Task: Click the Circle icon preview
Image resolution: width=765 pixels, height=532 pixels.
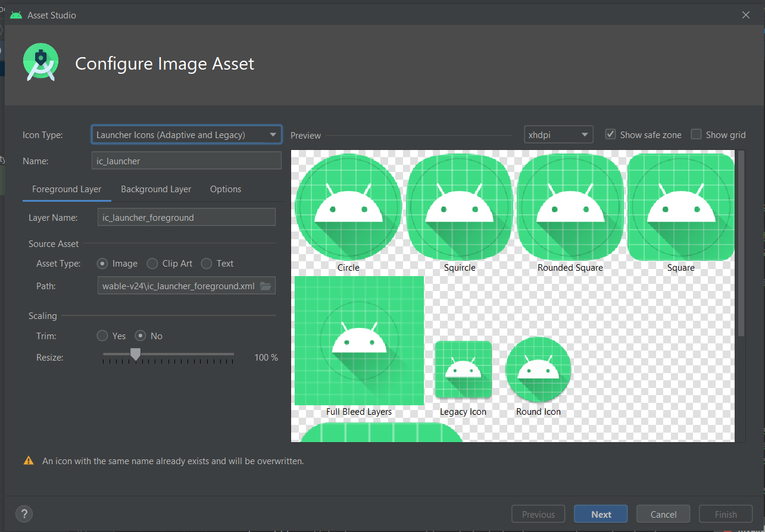Action: pyautogui.click(x=348, y=206)
